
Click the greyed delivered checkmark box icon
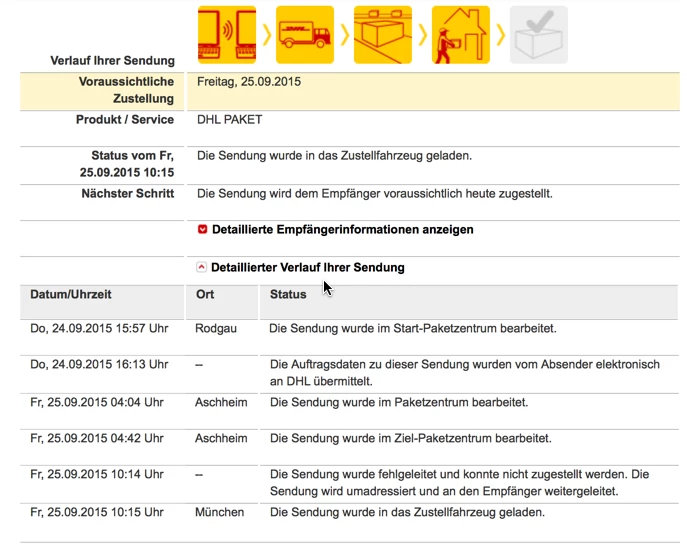(x=539, y=35)
